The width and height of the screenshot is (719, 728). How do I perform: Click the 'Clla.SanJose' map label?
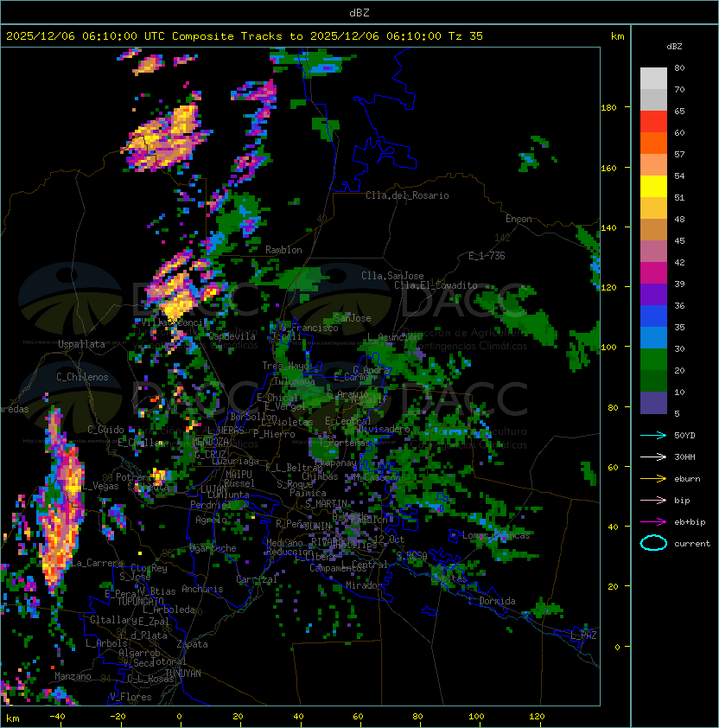point(392,276)
